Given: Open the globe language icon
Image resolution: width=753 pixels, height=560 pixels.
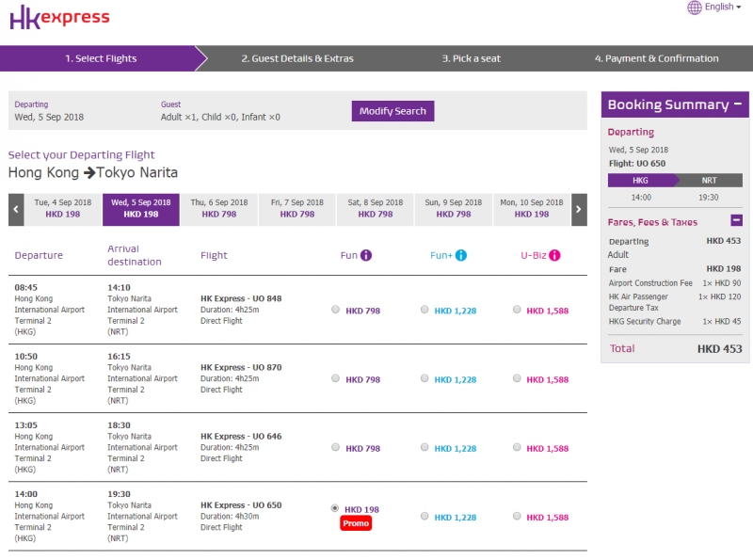Looking at the screenshot, I should 695,8.
